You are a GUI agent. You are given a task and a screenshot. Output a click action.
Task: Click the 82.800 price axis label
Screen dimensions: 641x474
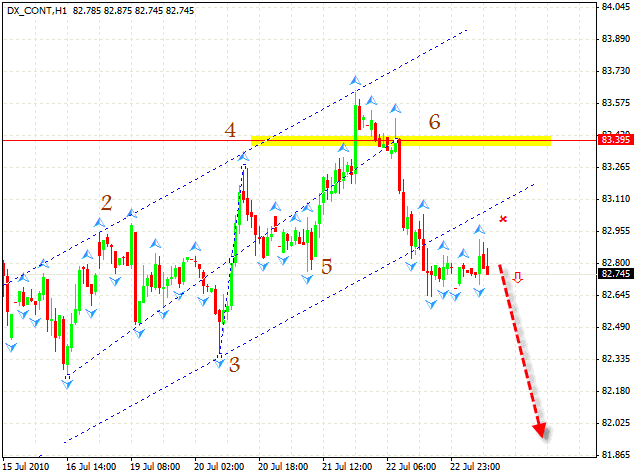pyautogui.click(x=616, y=263)
